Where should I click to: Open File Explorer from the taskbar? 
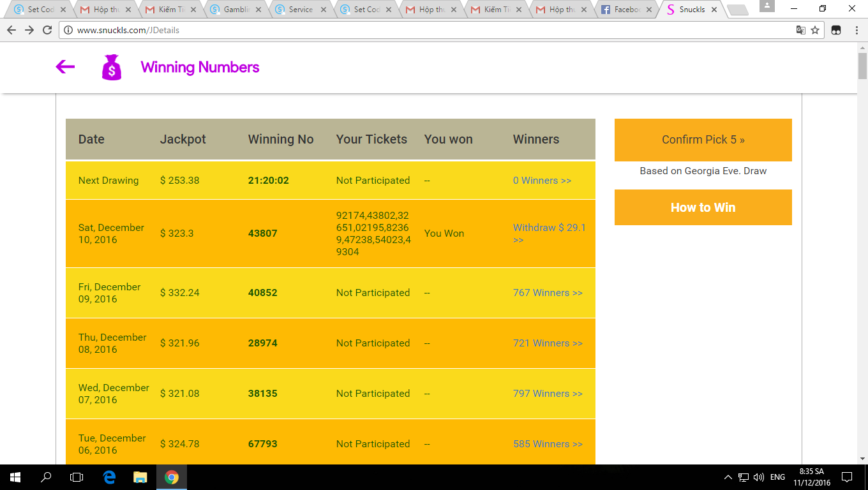140,477
